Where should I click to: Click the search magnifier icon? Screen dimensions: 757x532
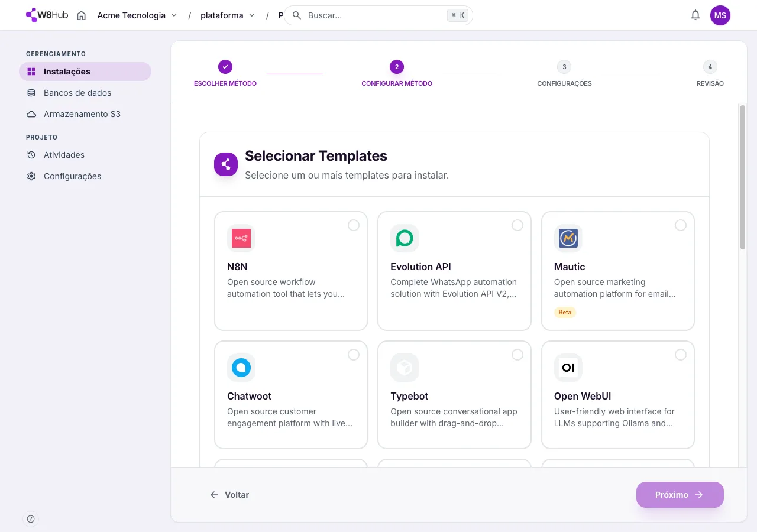click(x=297, y=15)
